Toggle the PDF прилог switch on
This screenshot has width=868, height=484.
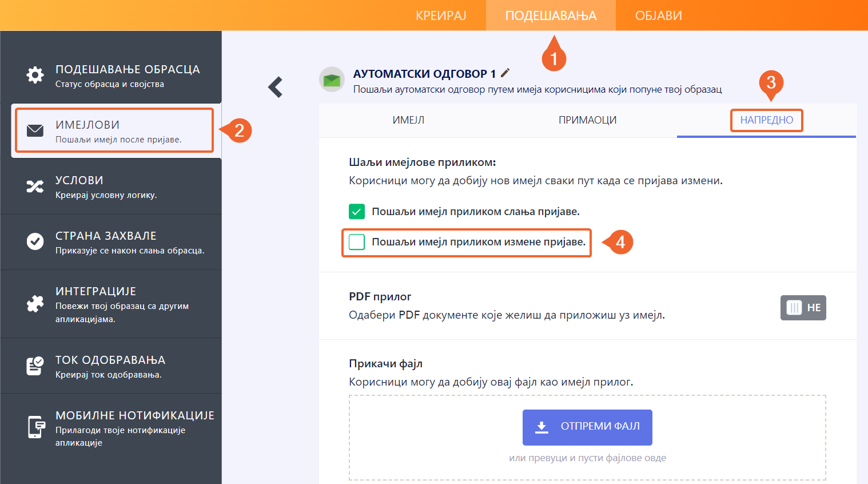point(803,308)
